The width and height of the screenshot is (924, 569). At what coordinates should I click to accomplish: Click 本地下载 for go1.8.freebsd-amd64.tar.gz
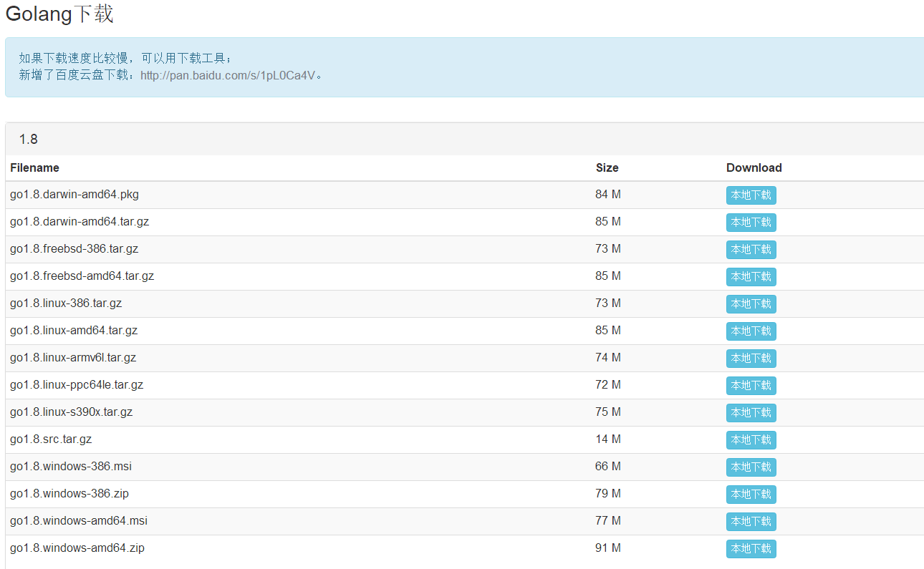click(x=751, y=277)
